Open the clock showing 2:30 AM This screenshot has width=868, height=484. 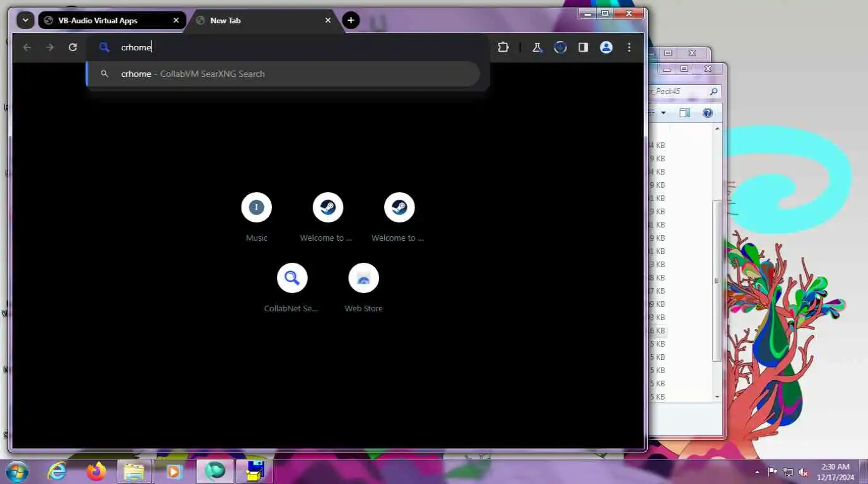[835, 471]
